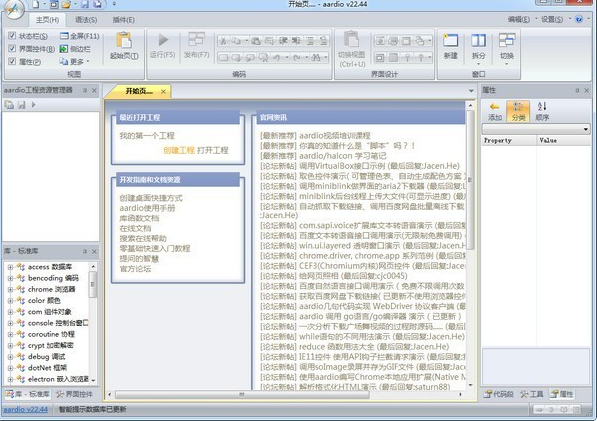The image size is (597, 421).
Task: Open the 编辑(E) dropdown menu
Action: pos(522,19)
